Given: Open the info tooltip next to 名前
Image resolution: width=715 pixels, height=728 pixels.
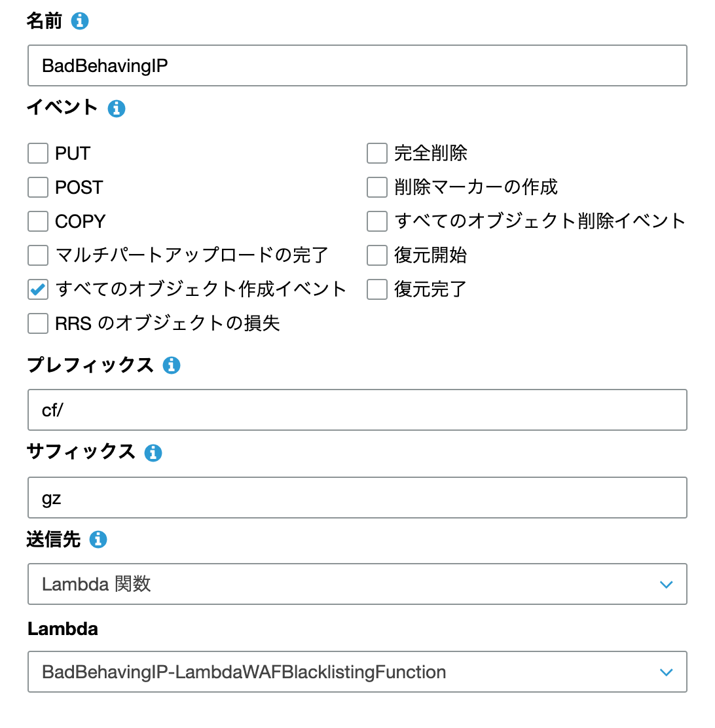Looking at the screenshot, I should point(80,20).
